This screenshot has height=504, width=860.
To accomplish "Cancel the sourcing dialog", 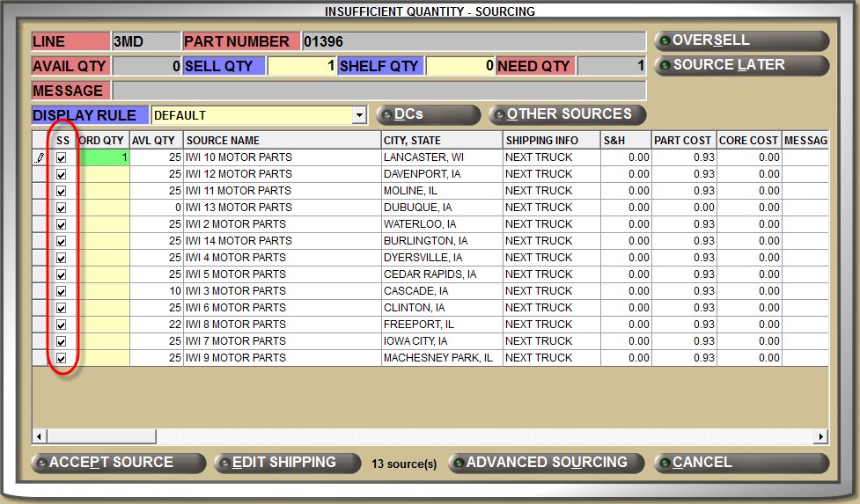I will (x=741, y=463).
